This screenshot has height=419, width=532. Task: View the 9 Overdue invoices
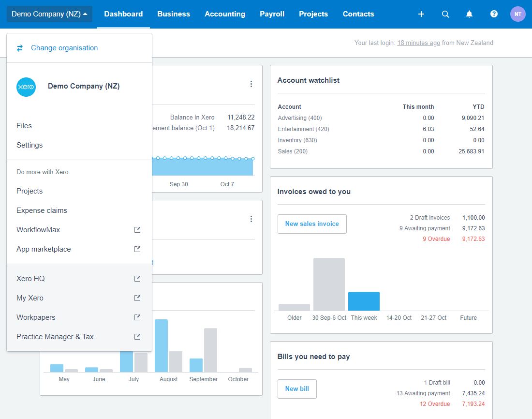(436, 239)
